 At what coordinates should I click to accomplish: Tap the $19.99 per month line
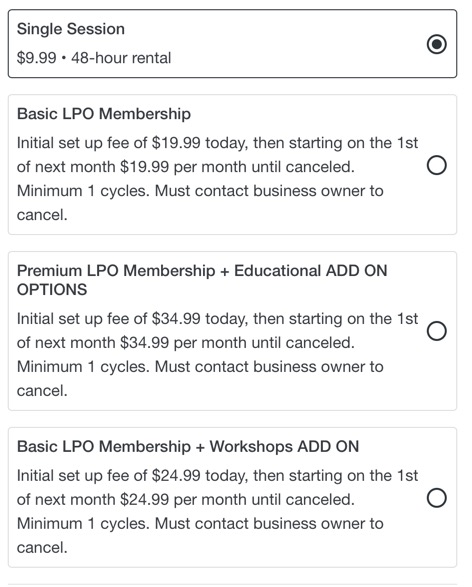point(186,167)
